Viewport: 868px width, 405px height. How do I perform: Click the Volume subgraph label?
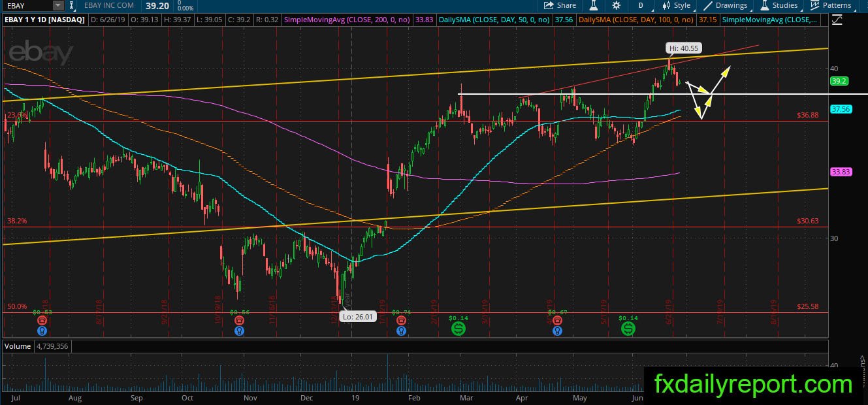[16, 346]
